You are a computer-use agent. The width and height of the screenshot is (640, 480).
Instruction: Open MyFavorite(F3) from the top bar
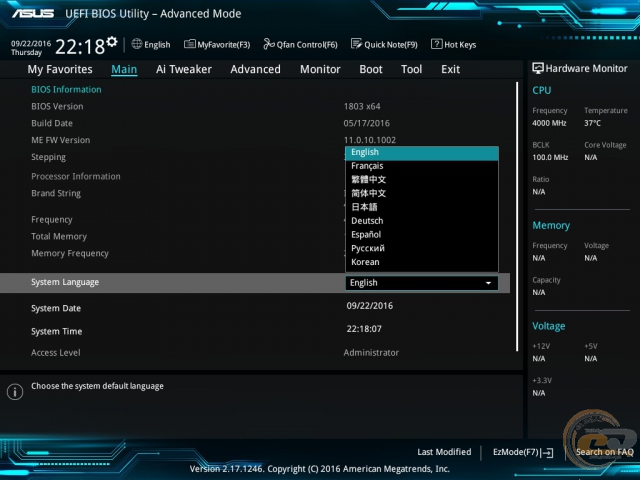click(217, 44)
